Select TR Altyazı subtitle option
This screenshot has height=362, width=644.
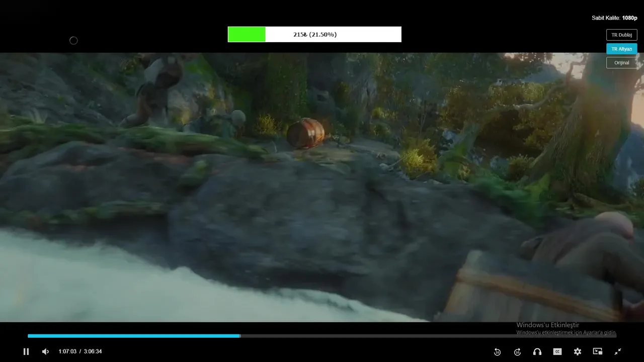click(x=622, y=49)
